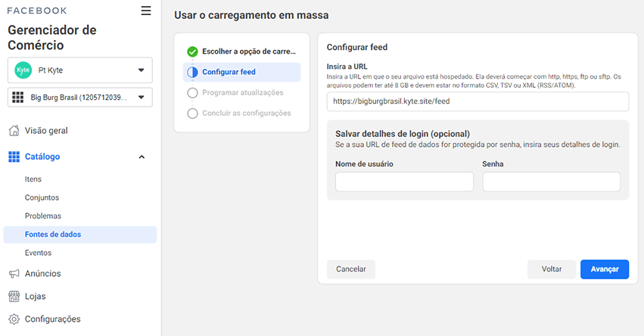Collapse the Catálogo section chevron
Viewport: 644px width, 336px height.
click(142, 157)
